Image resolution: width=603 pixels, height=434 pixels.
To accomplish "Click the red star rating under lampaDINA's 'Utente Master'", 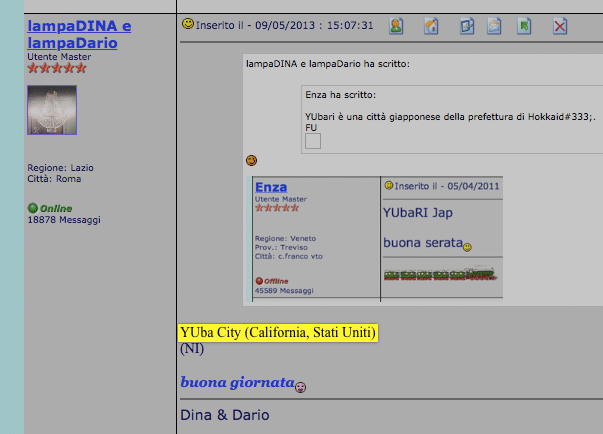I will [57, 68].
